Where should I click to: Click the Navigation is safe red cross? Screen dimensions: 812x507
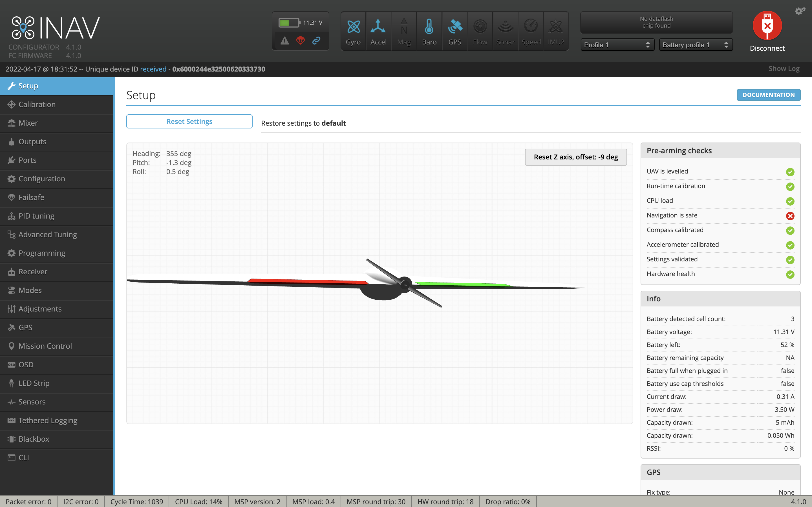(790, 216)
